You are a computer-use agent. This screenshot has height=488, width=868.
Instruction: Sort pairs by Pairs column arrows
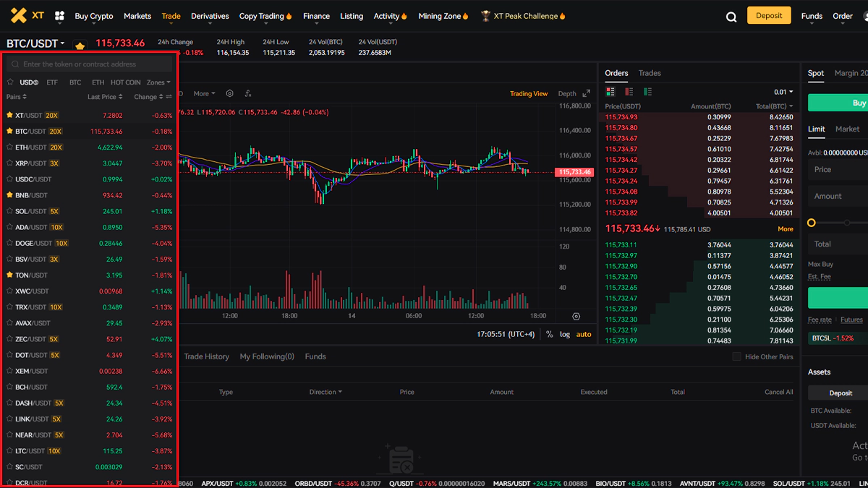[25, 97]
